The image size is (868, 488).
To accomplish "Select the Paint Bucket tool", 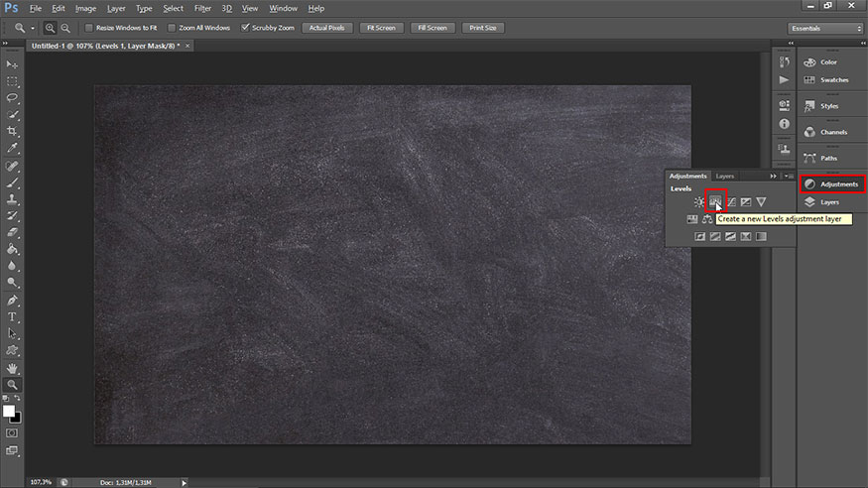I will pyautogui.click(x=12, y=249).
